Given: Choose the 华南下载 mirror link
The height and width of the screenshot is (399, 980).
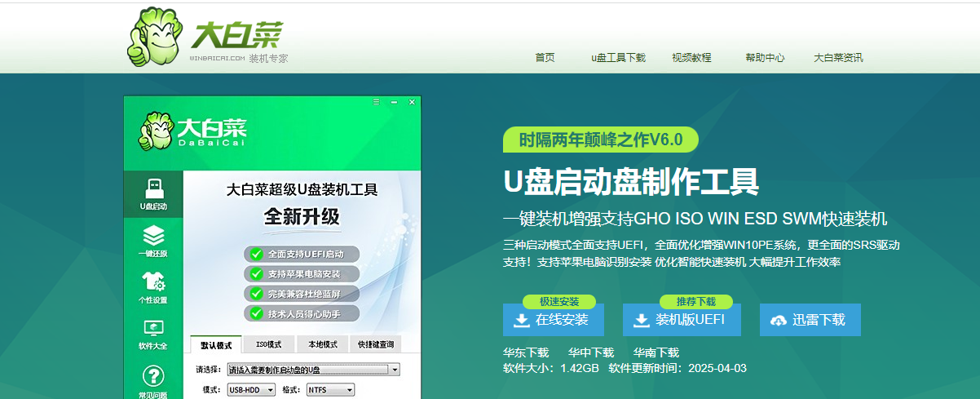Looking at the screenshot, I should pos(656,352).
